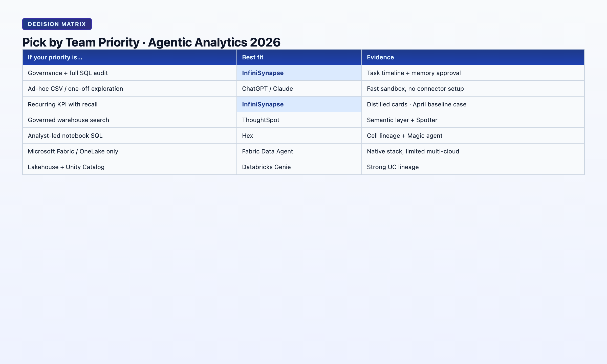Image resolution: width=607 pixels, height=364 pixels.
Task: Select 'Governance + full SQL audit' cell
Action: 129,73
